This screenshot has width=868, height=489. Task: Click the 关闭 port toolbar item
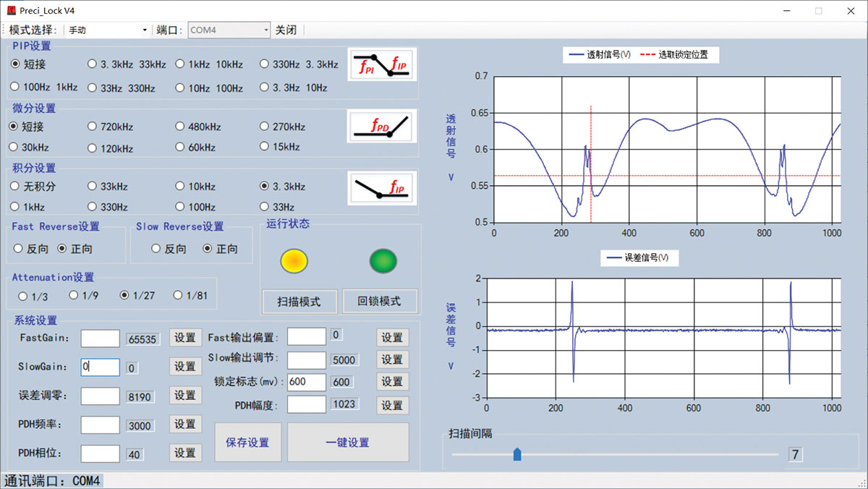point(286,30)
